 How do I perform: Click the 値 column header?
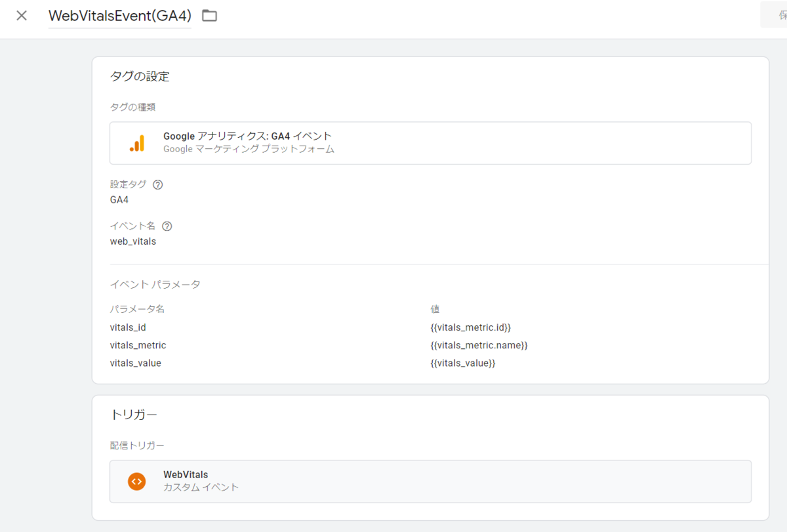point(435,309)
